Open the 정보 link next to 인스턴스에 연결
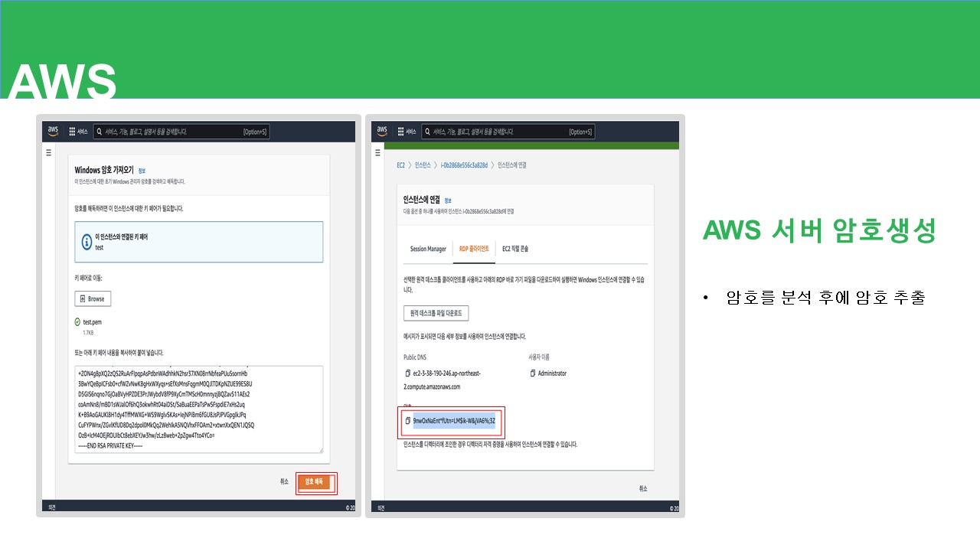Screen dimensions: 980x551 [x=448, y=201]
